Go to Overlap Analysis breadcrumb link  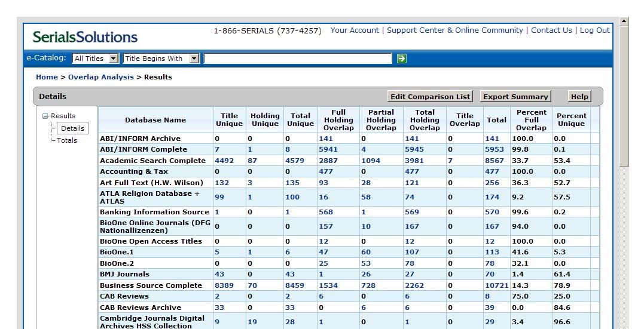[101, 77]
